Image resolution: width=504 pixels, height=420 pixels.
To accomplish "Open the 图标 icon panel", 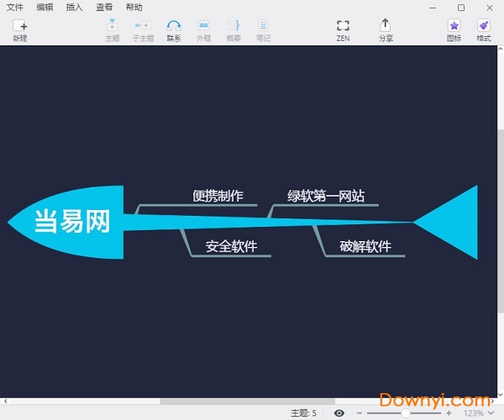I will pos(454,30).
